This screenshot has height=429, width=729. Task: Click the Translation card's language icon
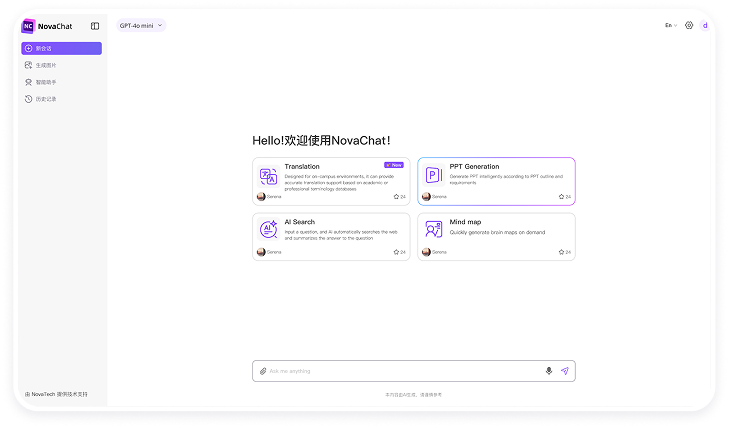pos(269,177)
